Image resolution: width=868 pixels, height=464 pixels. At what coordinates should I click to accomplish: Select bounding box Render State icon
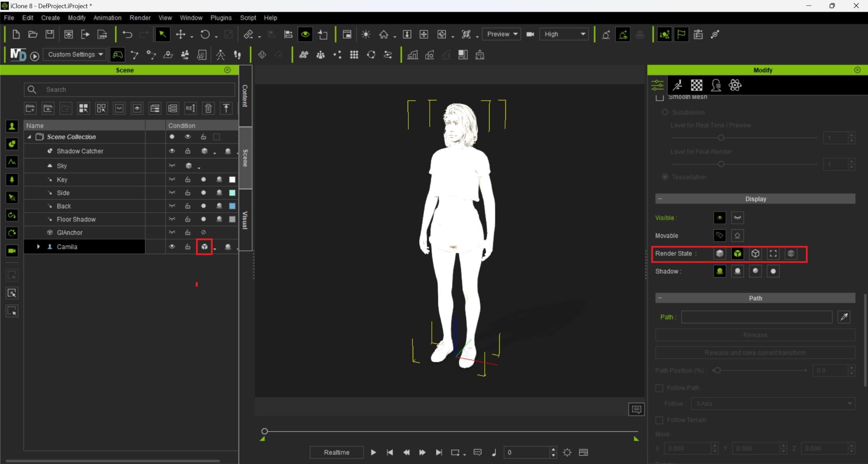773,253
